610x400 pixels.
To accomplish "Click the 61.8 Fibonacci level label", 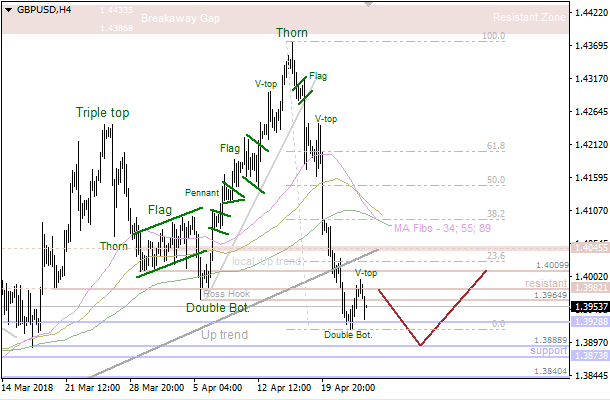I will [494, 146].
